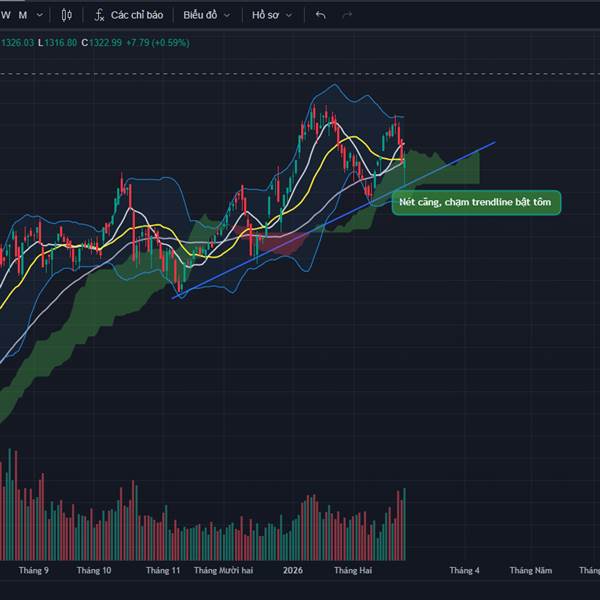Click the 2026 label on time axis
Image resolution: width=600 pixels, height=600 pixels.
point(292,570)
